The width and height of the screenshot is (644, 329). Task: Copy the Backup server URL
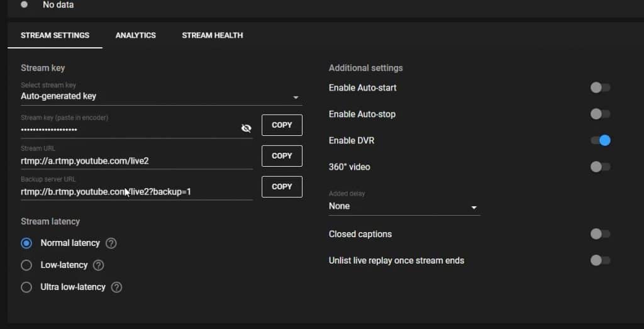282,186
